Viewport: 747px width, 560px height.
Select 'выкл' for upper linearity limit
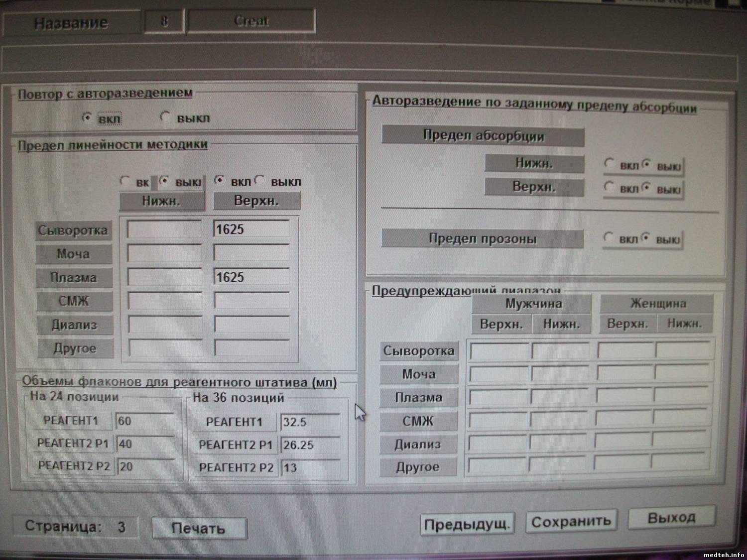click(x=259, y=181)
